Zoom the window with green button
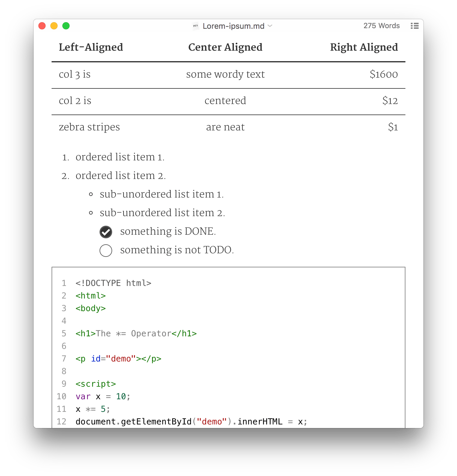 tap(66, 26)
